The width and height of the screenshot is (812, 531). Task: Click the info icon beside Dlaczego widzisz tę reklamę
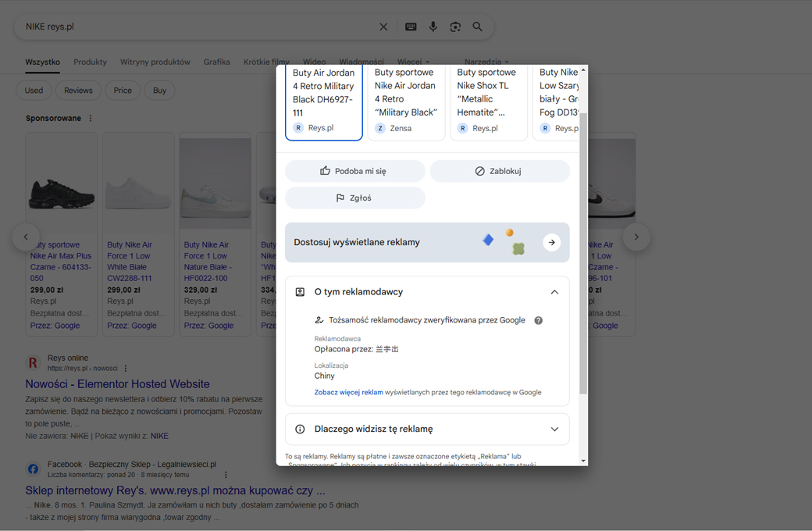point(300,429)
